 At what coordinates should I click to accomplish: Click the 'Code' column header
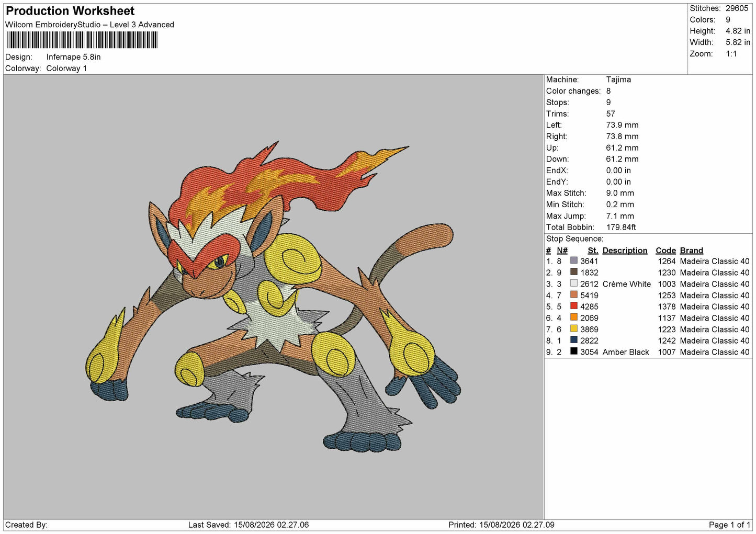tap(665, 251)
